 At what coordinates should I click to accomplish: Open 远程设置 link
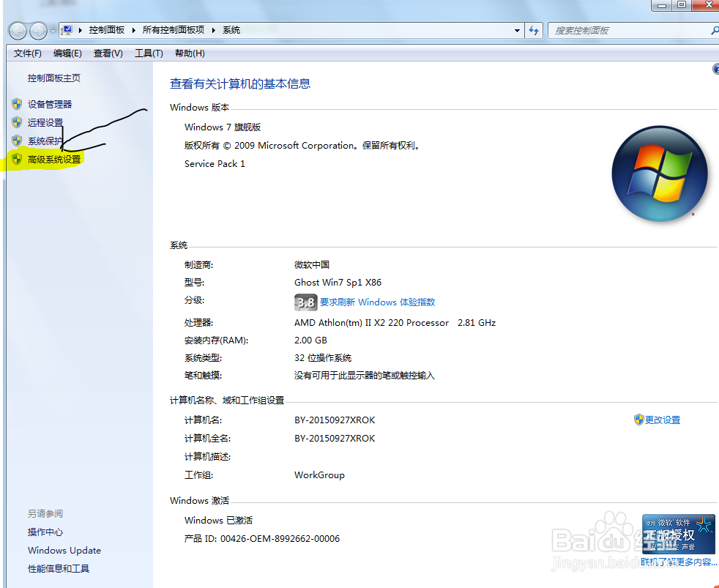45,123
